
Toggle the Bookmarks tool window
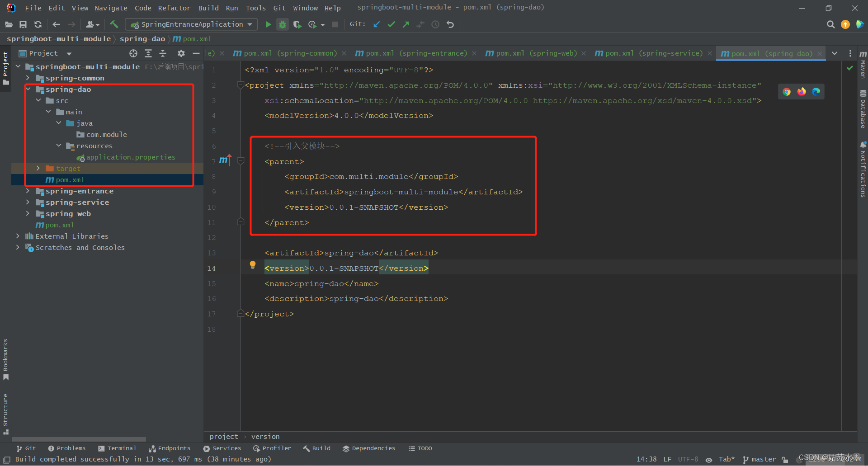click(x=5, y=360)
